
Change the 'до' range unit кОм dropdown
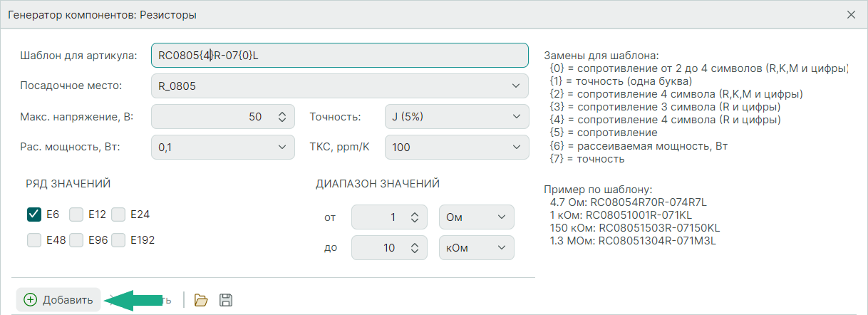tap(476, 248)
